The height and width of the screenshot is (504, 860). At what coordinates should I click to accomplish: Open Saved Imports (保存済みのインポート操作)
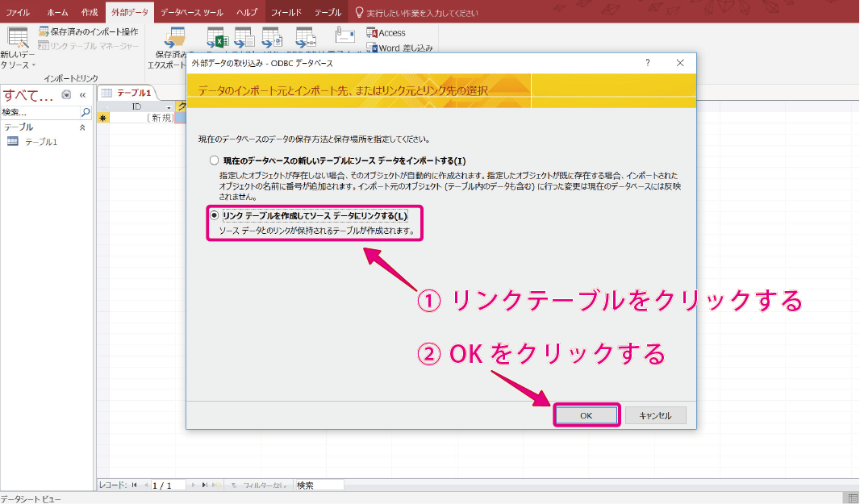click(x=88, y=31)
